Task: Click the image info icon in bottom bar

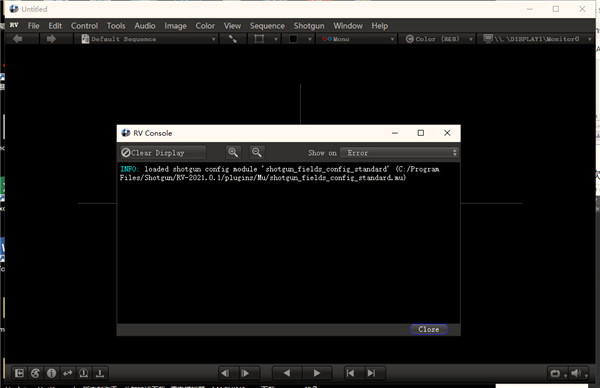Action: point(51,373)
